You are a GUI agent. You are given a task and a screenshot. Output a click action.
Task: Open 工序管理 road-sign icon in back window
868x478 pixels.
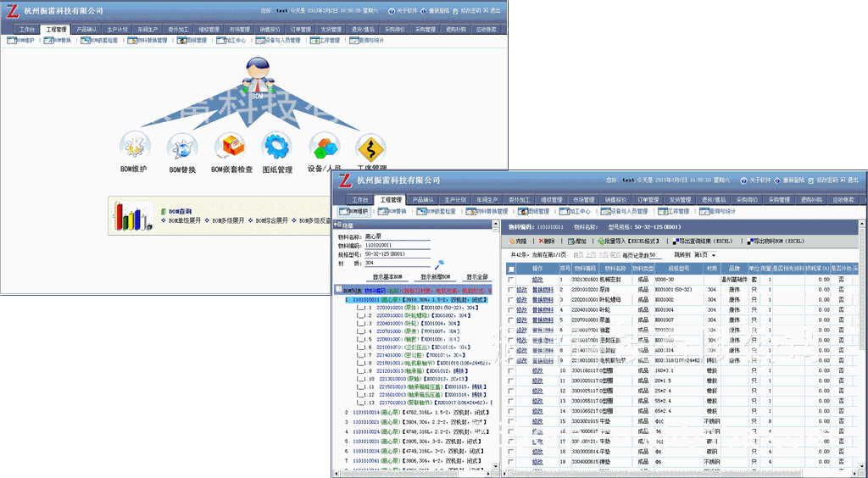[x=370, y=147]
